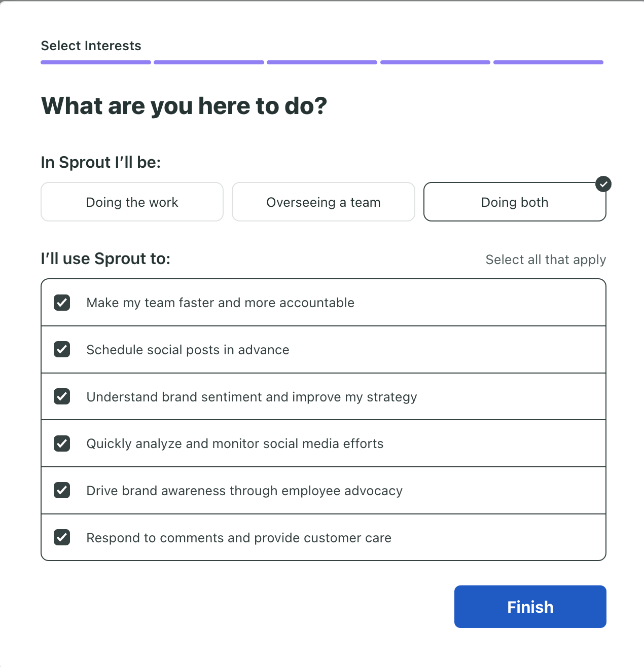Click the checkmark icon on "Respond to comments" row
Viewport: 644px width, 667px height.
coord(61,537)
